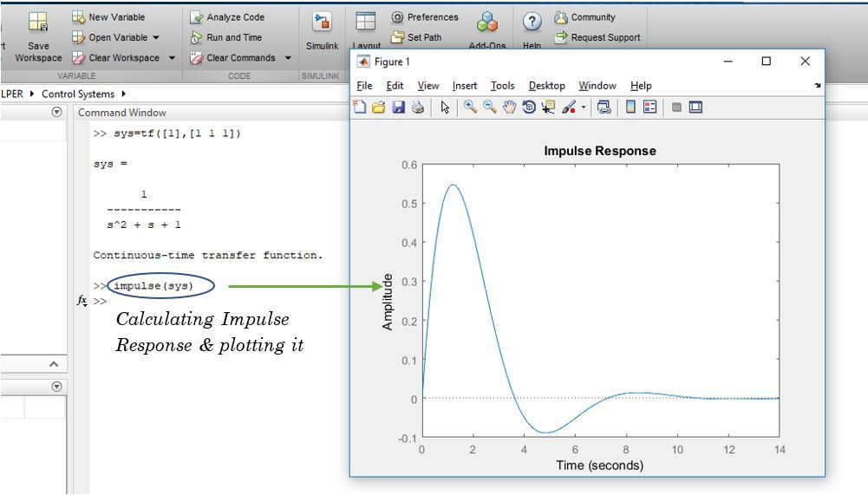Open the View menu in Figure 1

click(x=427, y=85)
